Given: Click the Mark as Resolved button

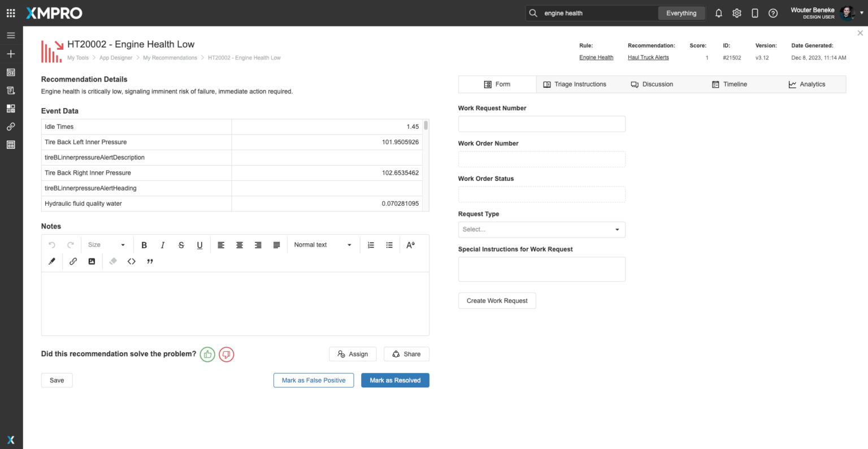Looking at the screenshot, I should click(395, 381).
